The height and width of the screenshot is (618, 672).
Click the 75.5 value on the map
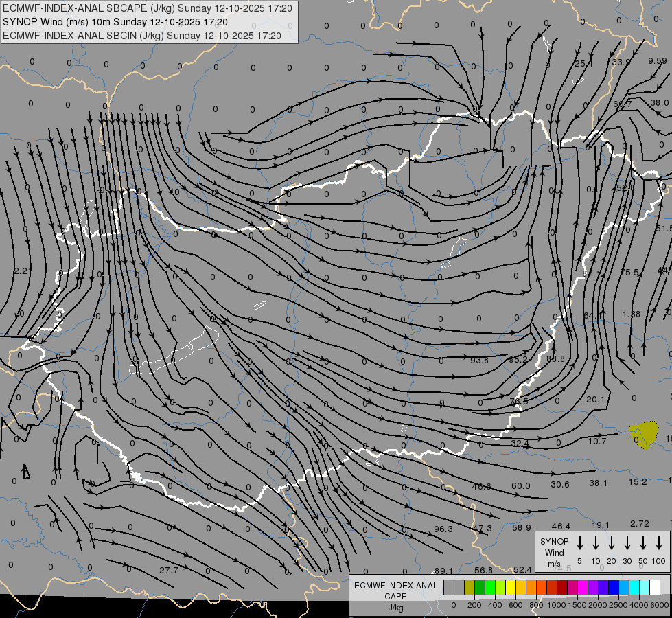(629, 273)
